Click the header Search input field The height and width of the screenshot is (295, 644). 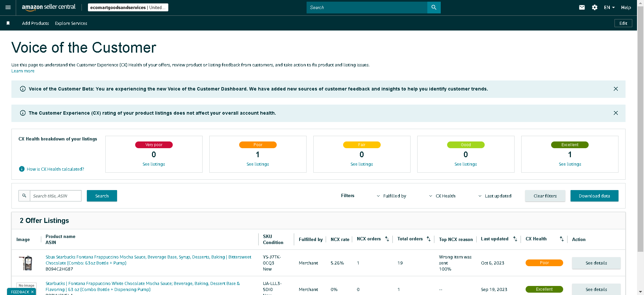(367, 7)
